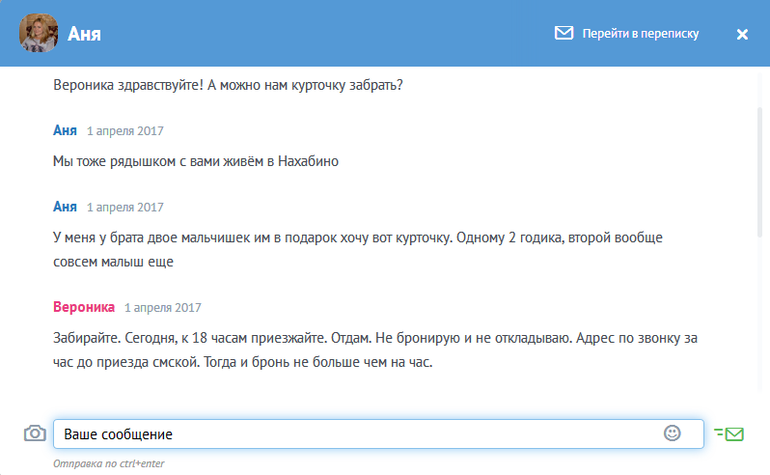Click the camera icon to attach photo

[35, 433]
